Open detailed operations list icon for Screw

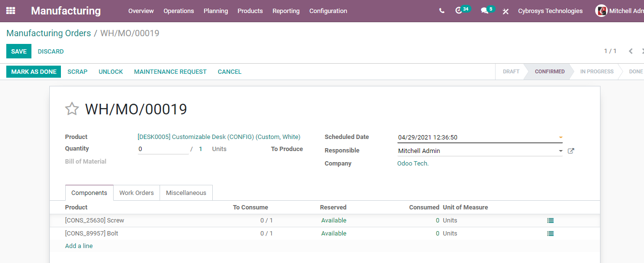[550, 221]
